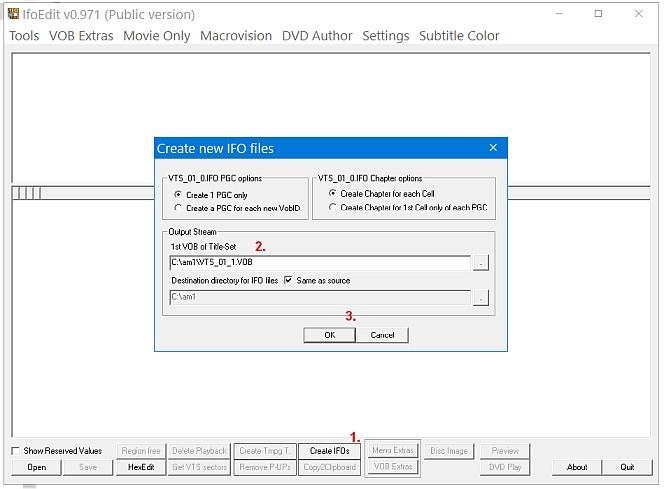Click the HexEdit button
Image resolution: width=664 pixels, height=489 pixels.
click(x=141, y=467)
